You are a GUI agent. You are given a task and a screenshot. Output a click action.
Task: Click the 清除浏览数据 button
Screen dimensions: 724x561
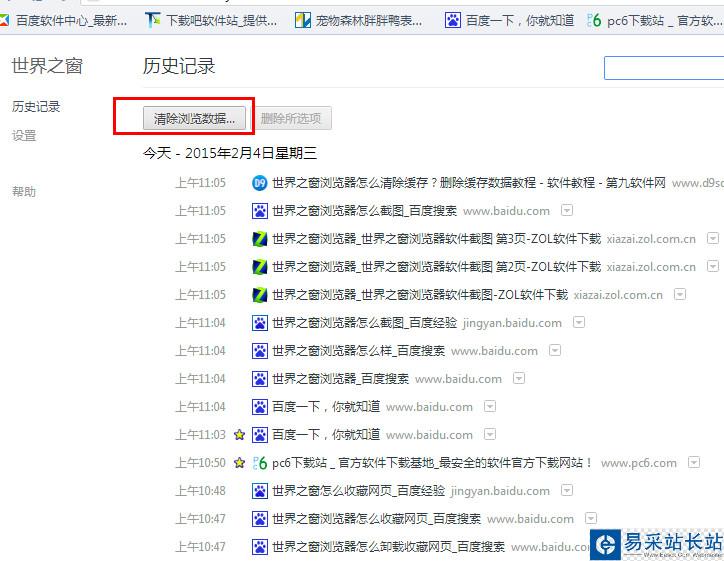194,118
